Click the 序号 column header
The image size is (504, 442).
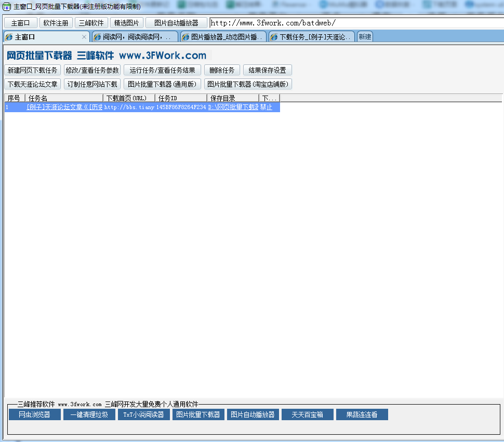pyautogui.click(x=15, y=98)
